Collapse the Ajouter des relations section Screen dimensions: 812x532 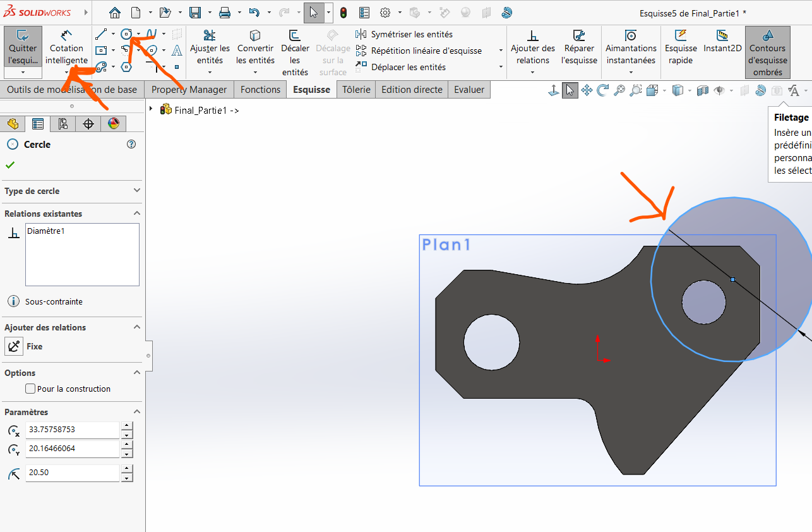137,327
